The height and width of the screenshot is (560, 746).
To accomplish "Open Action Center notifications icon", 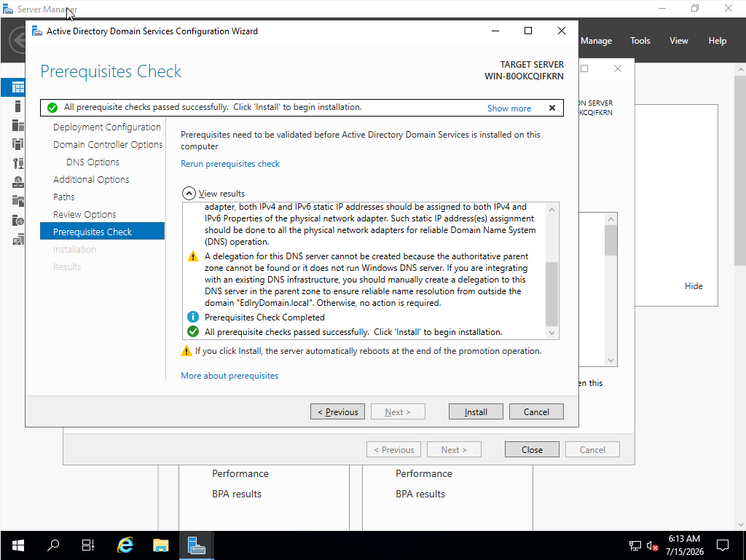I will tap(722, 545).
